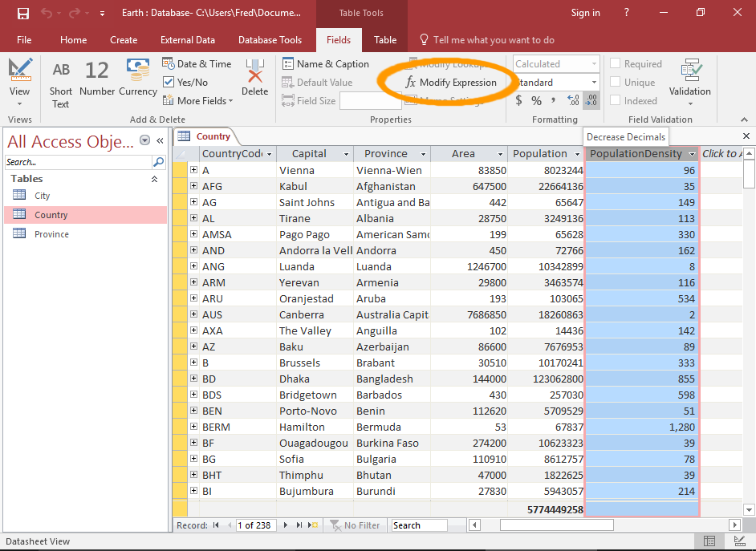Click the record Search box
Image resolution: width=756 pixels, height=551 pixels.
coord(419,525)
